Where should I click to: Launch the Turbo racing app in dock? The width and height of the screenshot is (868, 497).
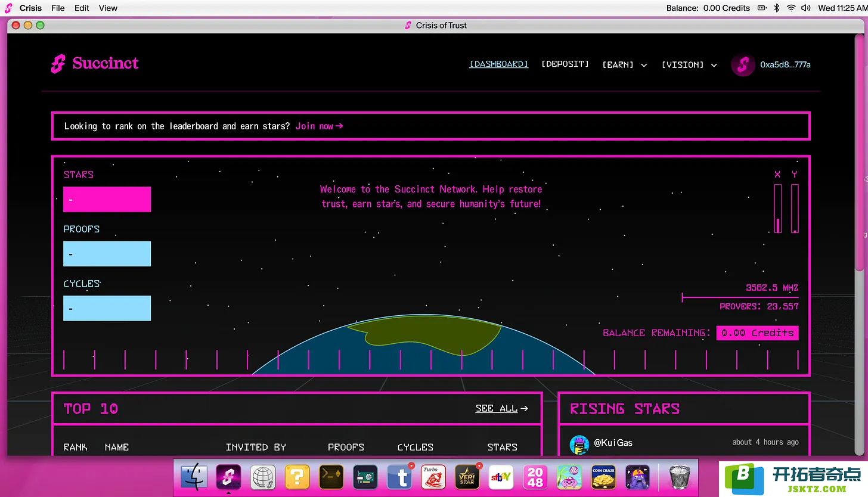coord(433,477)
